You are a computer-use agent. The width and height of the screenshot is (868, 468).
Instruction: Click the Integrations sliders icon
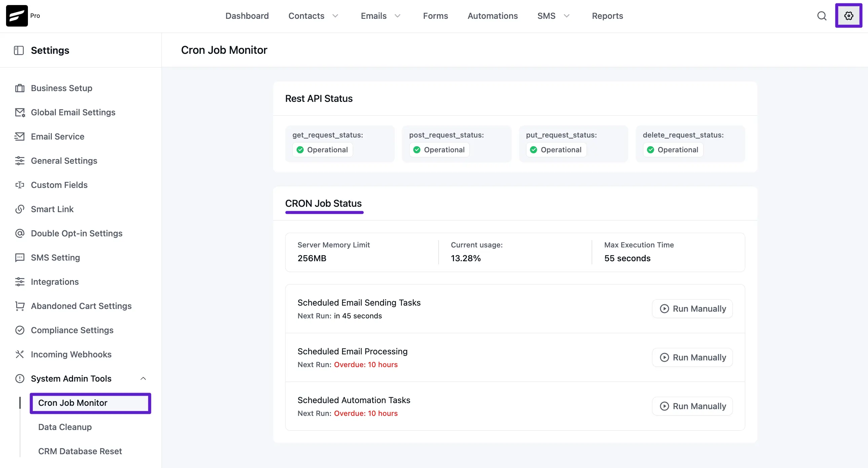[20, 282]
